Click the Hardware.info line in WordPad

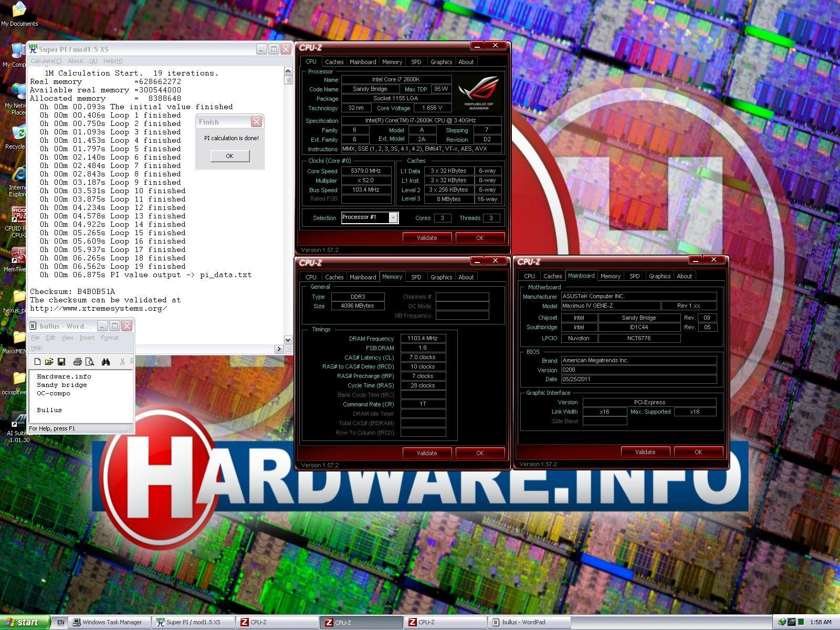click(x=64, y=376)
